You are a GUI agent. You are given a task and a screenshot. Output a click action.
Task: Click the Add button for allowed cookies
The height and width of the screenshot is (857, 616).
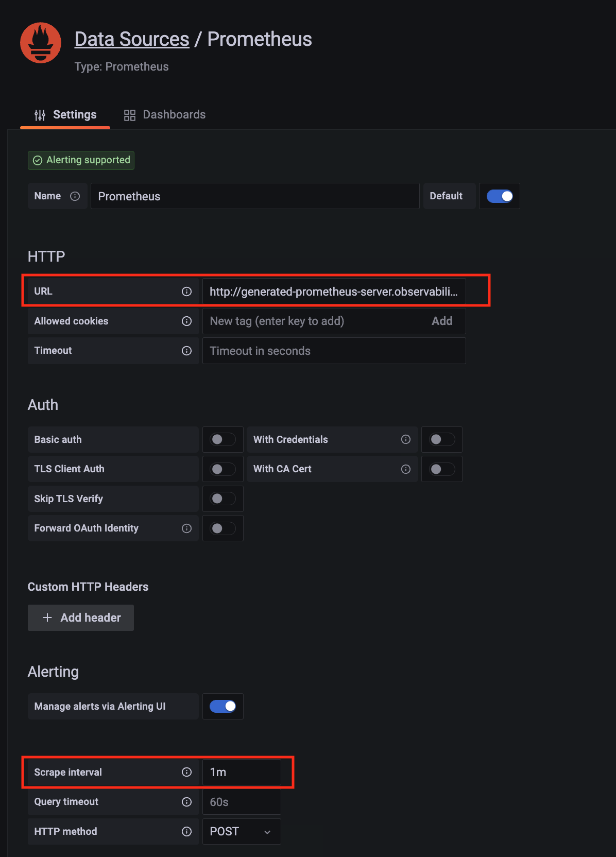(x=442, y=321)
